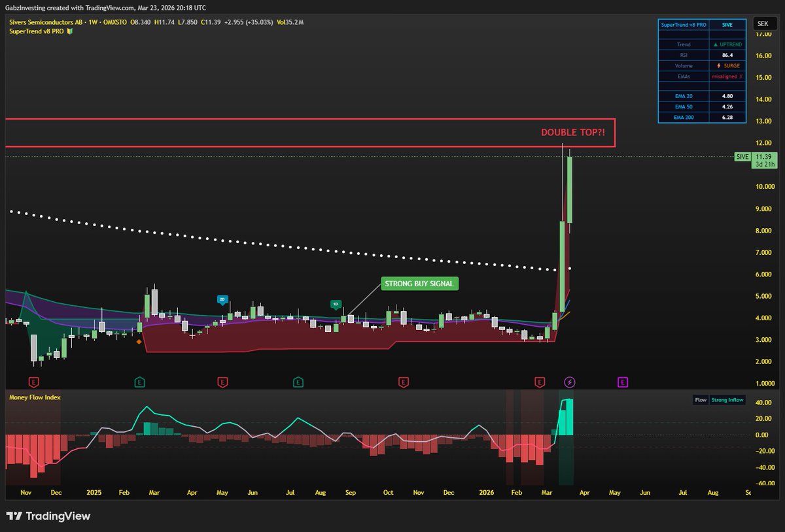
Task: Select the STRONG BUY SIGNAL label
Action: 420,284
